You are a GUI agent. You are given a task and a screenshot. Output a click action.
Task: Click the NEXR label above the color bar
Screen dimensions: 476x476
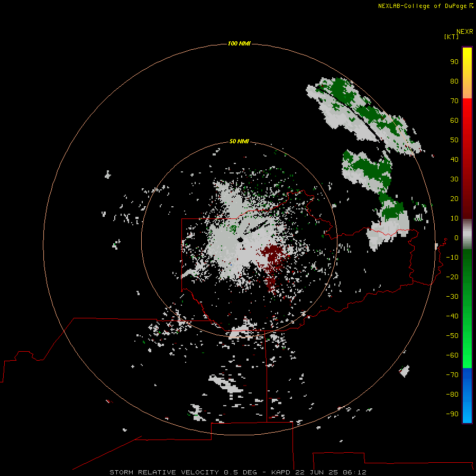coord(465,32)
